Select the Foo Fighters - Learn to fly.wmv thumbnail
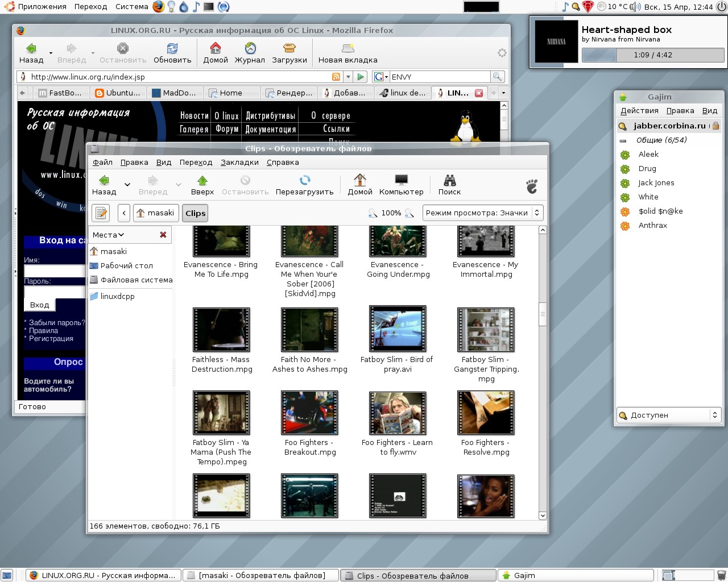This screenshot has width=728, height=582. click(398, 413)
